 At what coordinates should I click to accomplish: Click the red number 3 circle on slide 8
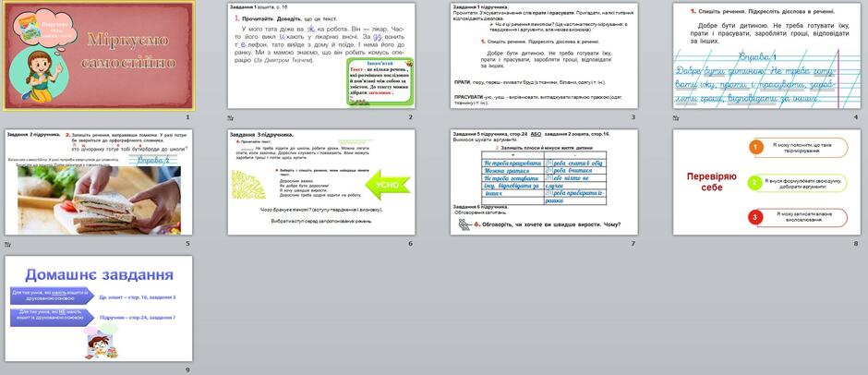755,218
